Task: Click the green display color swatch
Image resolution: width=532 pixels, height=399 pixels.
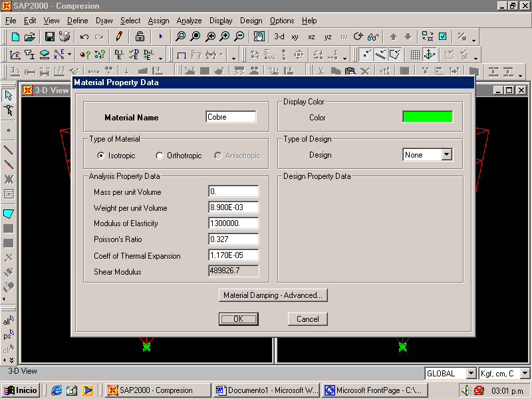Action: [428, 117]
